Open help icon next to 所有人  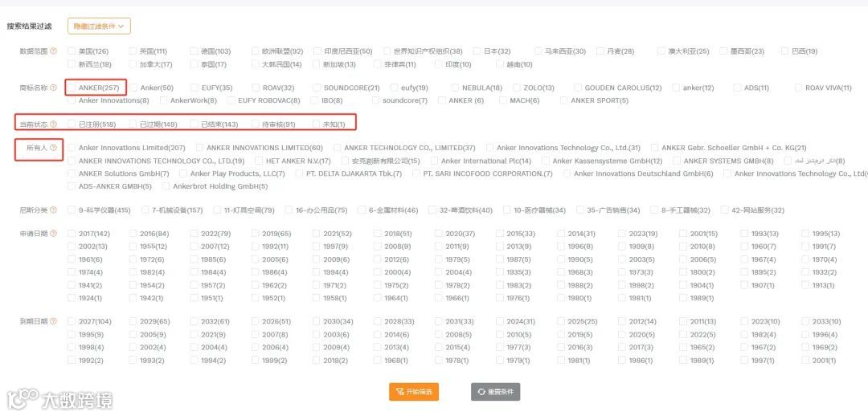[x=54, y=149]
